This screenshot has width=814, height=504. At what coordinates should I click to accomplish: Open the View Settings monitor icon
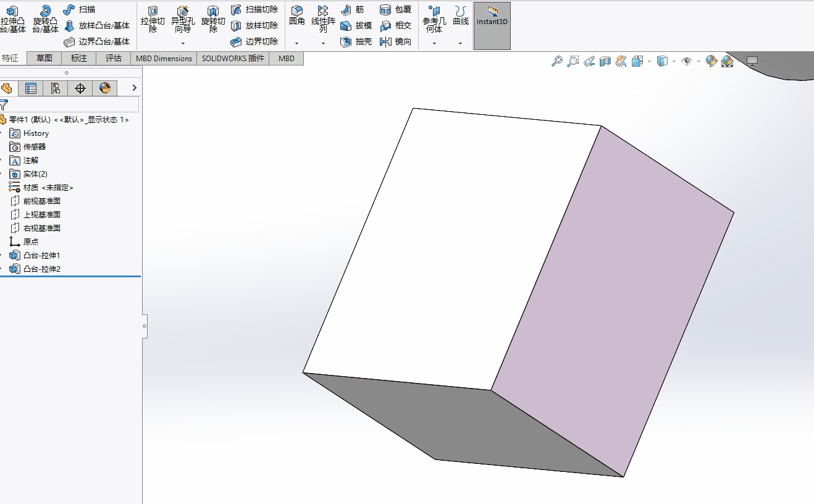pyautogui.click(x=752, y=61)
